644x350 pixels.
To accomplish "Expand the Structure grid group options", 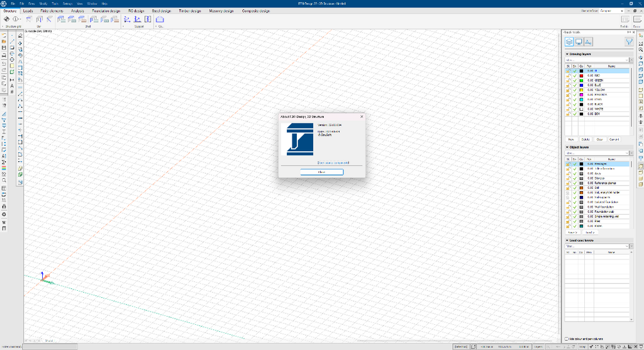I will point(3,26).
